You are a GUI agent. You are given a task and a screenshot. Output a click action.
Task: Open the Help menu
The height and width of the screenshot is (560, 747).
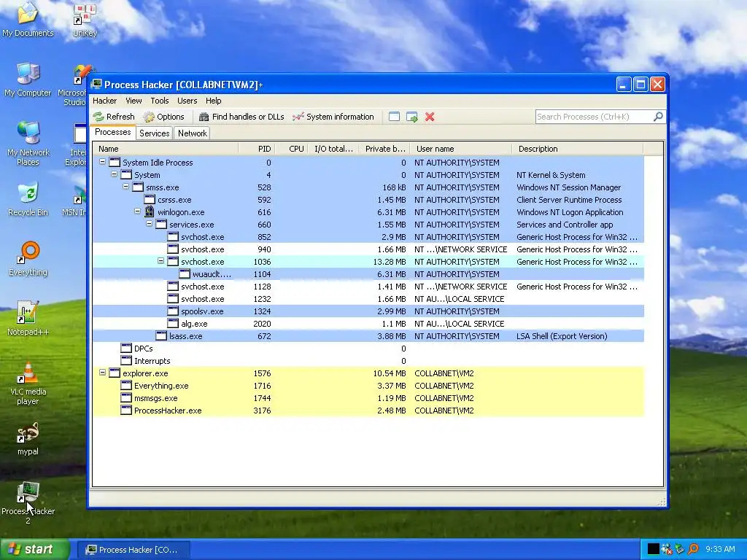214,101
